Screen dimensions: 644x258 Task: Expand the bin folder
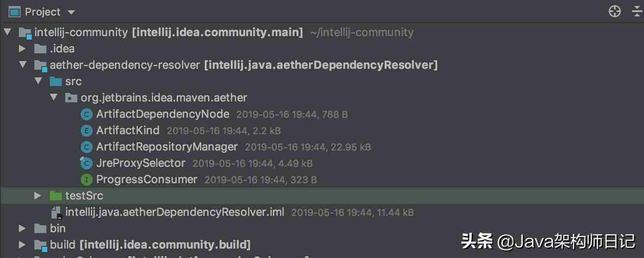(22, 228)
